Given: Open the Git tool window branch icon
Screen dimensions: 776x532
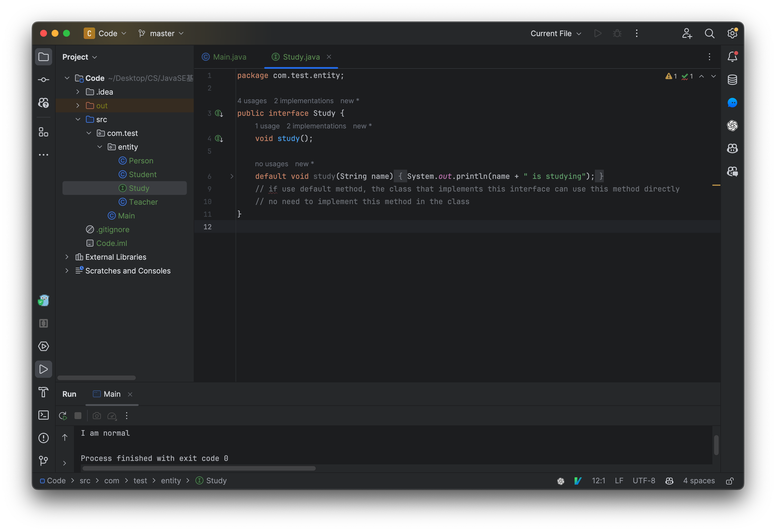Looking at the screenshot, I should (x=43, y=461).
